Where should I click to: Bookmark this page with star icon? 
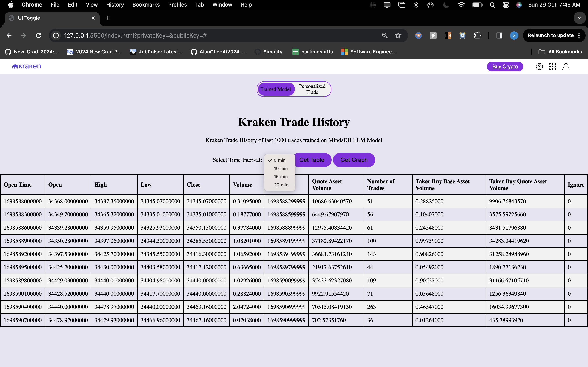click(398, 36)
